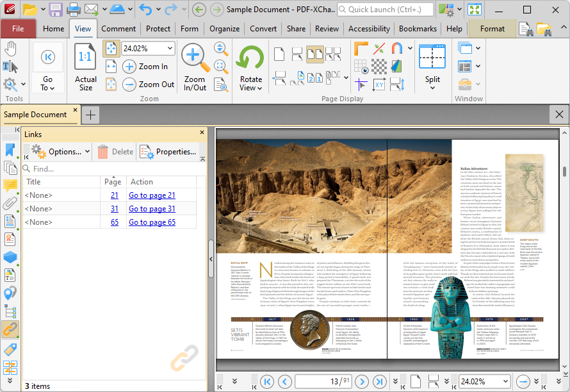Click the page number input box
The height and width of the screenshot is (392, 570).
323,382
